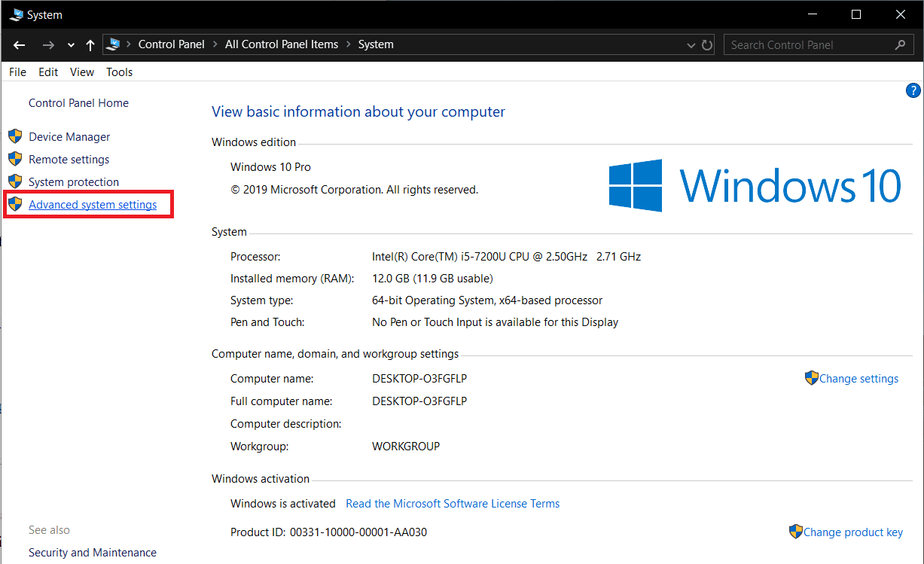This screenshot has width=924, height=564.
Task: Click Read the Microsoft Software License Terms
Action: [x=453, y=503]
